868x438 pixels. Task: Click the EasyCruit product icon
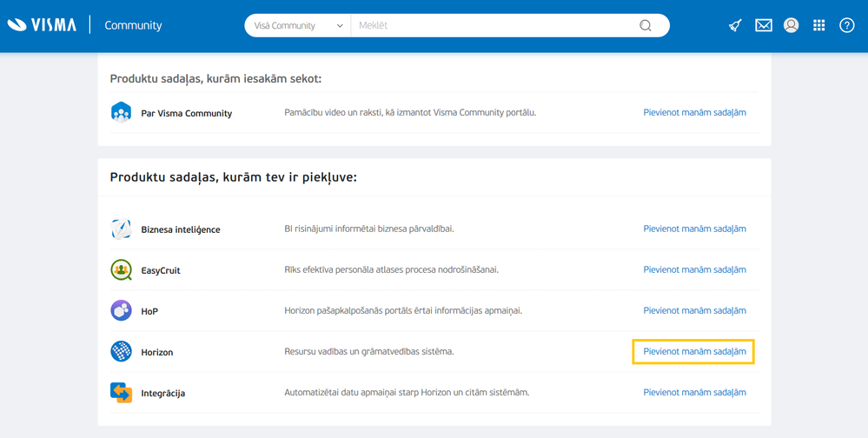click(x=121, y=270)
